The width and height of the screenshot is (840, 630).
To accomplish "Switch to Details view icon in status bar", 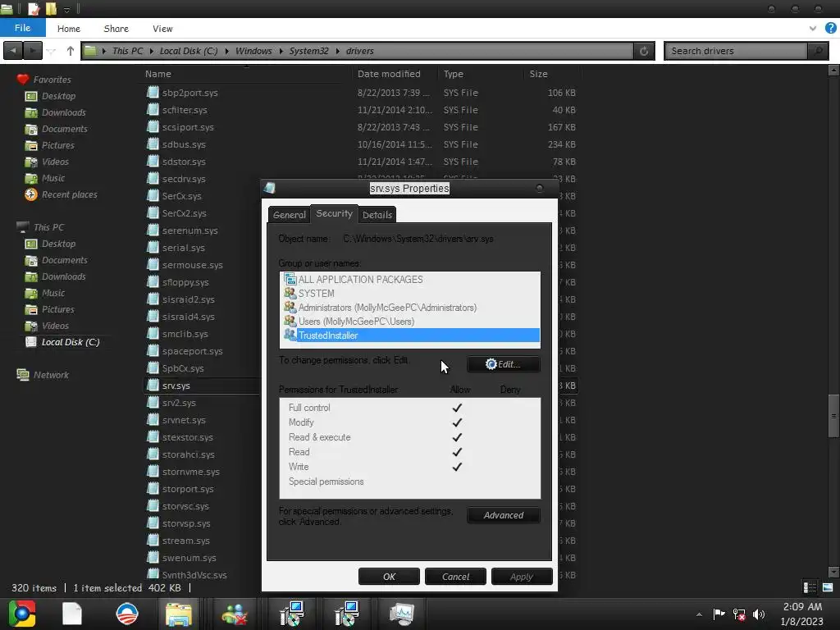I will (x=810, y=587).
